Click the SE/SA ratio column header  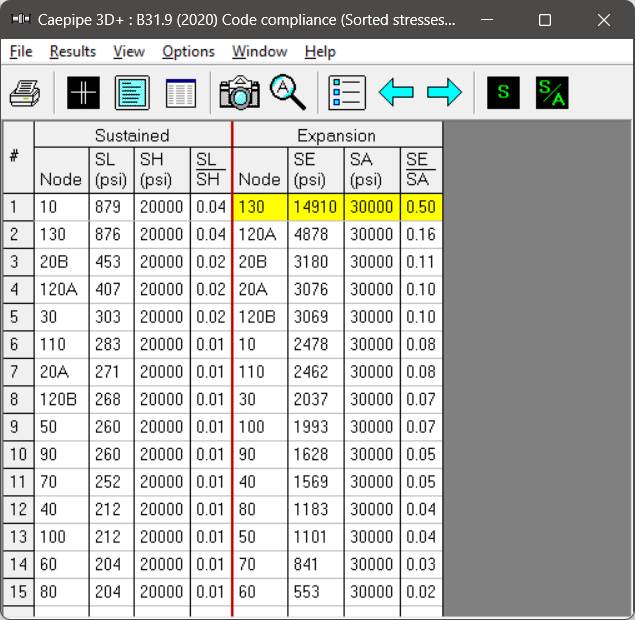[421, 170]
